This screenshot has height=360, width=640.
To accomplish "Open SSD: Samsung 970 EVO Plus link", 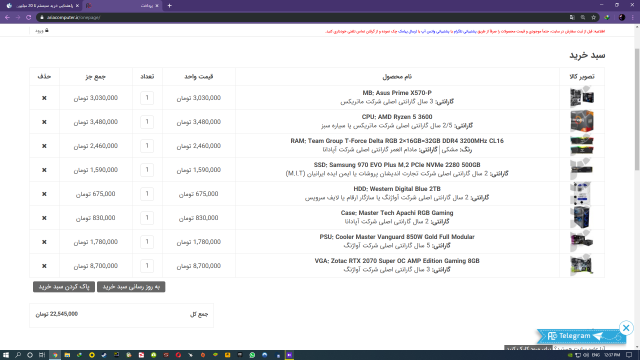I will [397, 165].
